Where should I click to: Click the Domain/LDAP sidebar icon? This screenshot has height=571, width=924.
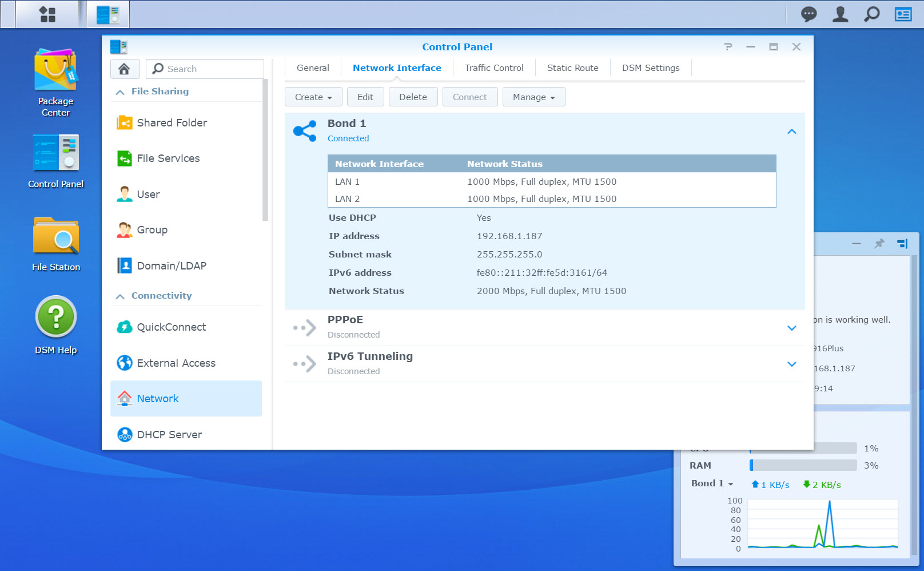tap(124, 265)
